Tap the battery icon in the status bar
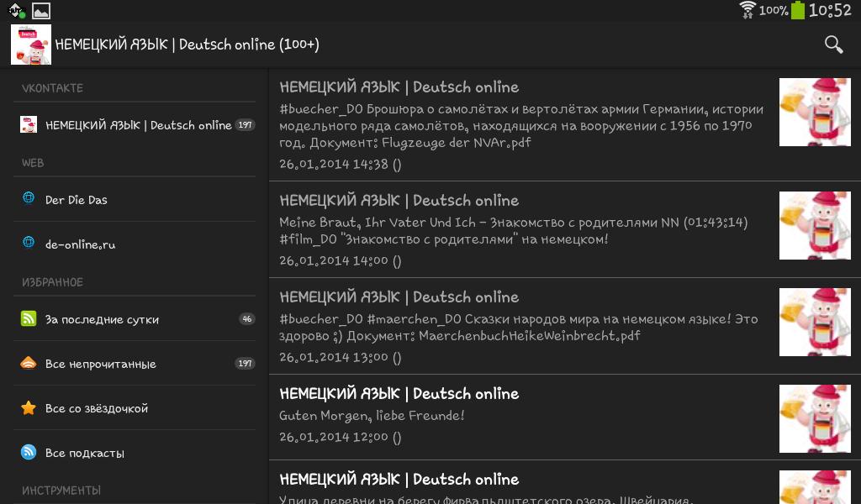The width and height of the screenshot is (861, 504). [x=795, y=11]
